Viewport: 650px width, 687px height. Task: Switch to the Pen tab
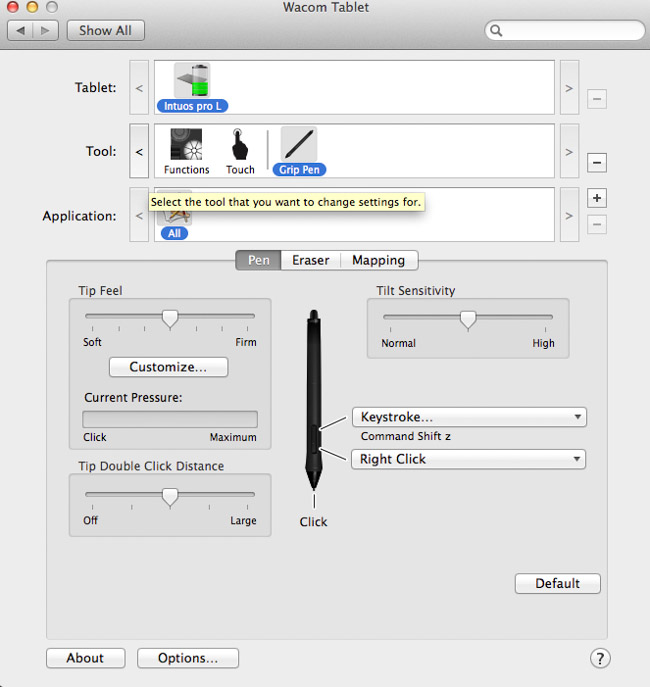coord(258,260)
